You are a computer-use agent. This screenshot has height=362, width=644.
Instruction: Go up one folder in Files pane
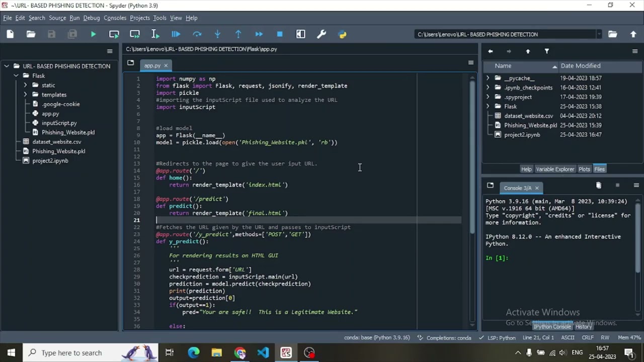pos(528,51)
